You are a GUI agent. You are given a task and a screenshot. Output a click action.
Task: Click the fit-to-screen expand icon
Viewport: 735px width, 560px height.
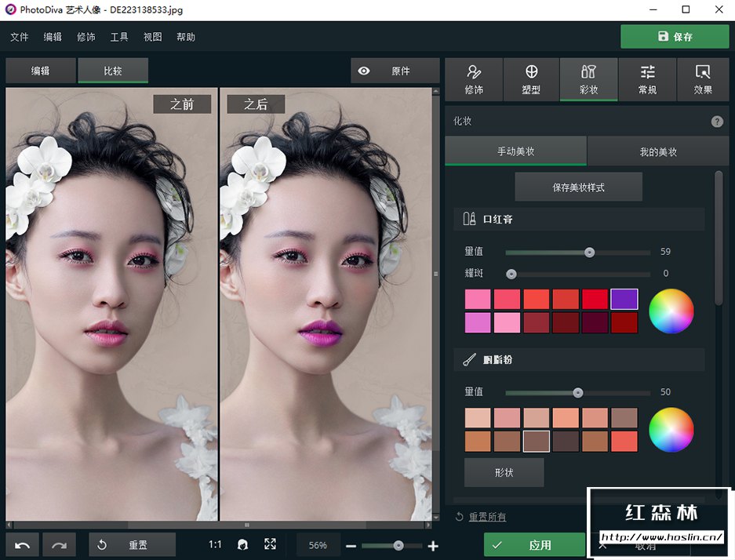pos(270,544)
